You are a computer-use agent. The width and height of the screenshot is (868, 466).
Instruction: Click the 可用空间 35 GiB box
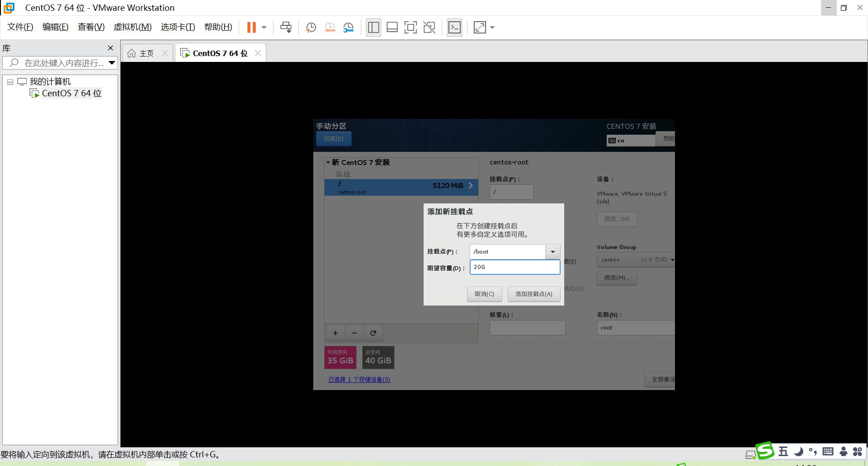[340, 357]
